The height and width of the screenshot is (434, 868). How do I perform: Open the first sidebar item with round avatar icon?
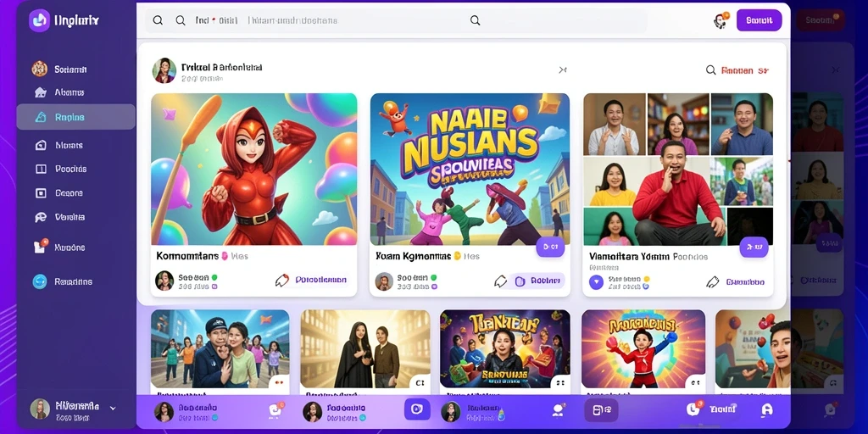click(x=59, y=70)
